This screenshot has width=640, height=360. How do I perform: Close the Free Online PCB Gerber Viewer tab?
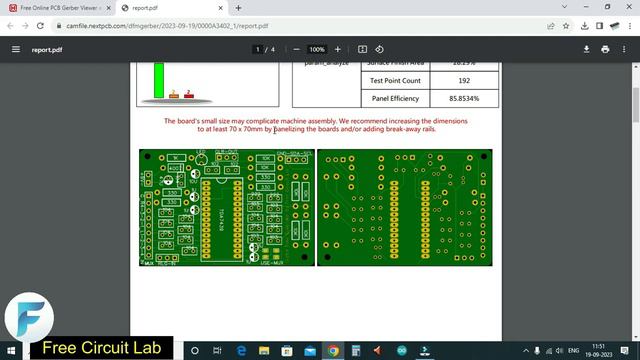coord(109,8)
